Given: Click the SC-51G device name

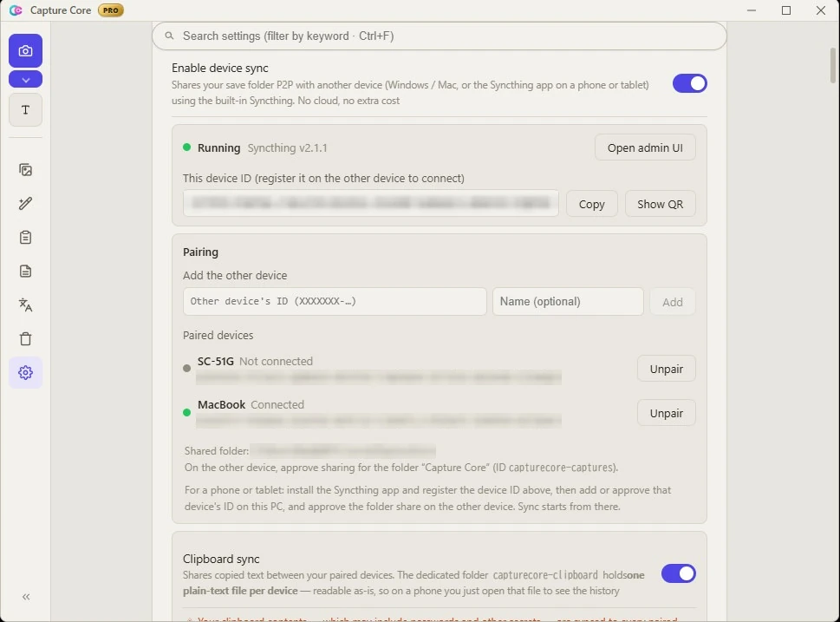Looking at the screenshot, I should click(215, 362).
